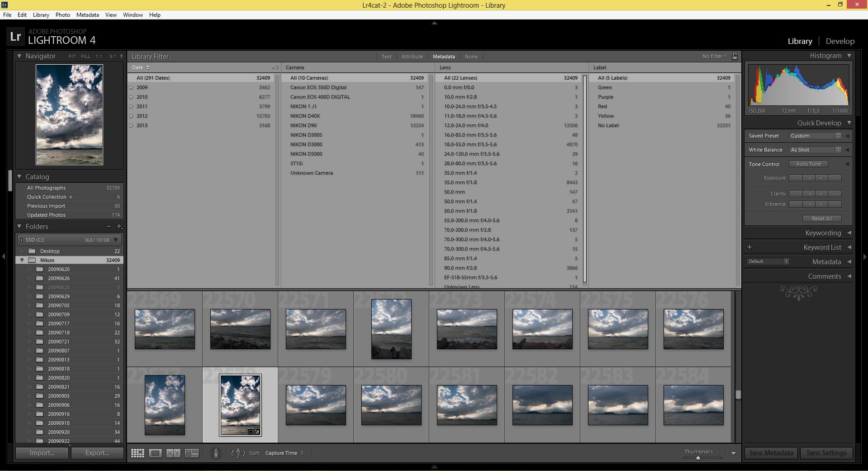Enable the Attribute filter

[412, 57]
